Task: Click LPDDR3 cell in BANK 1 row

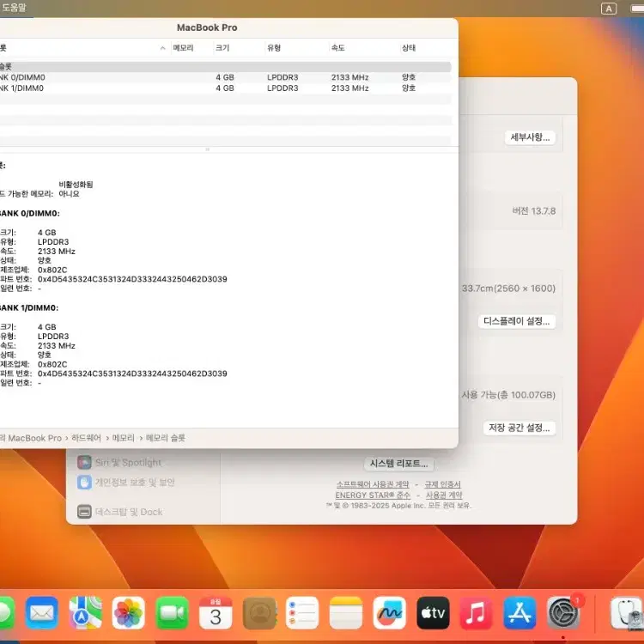Action: 283,88
